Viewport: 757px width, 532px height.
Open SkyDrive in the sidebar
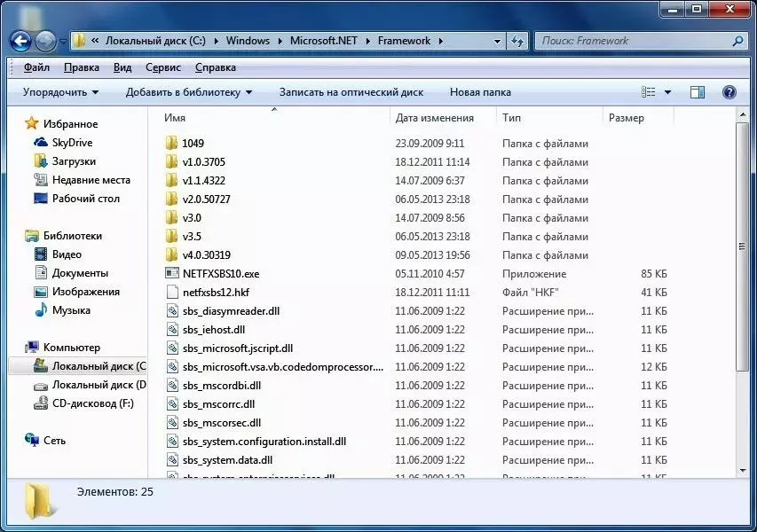pos(63,142)
